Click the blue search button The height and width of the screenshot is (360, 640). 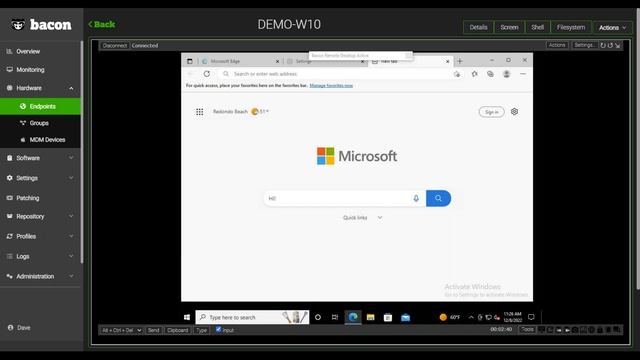[438, 198]
